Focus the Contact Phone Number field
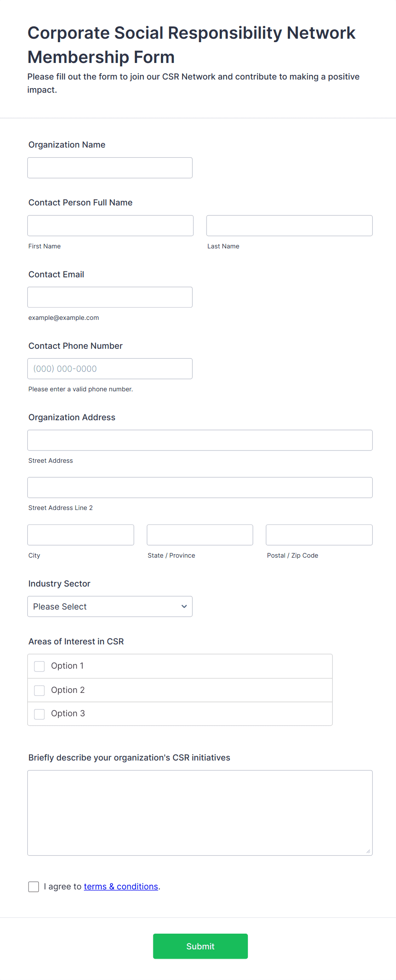 [110, 368]
